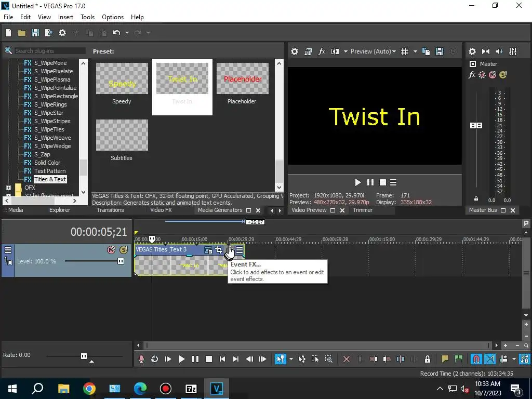Toggle Loop Playback button
Viewport: 532px width, 399px height.
point(154,359)
